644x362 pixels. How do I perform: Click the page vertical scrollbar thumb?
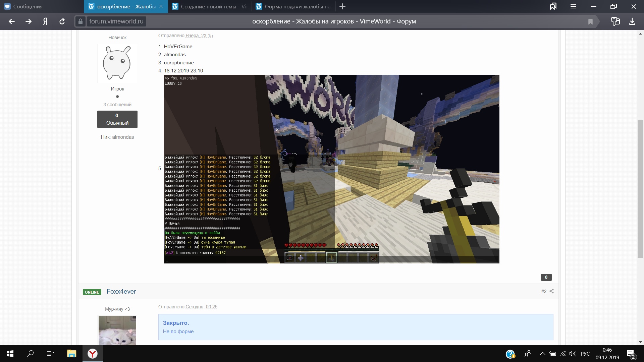pos(641,188)
